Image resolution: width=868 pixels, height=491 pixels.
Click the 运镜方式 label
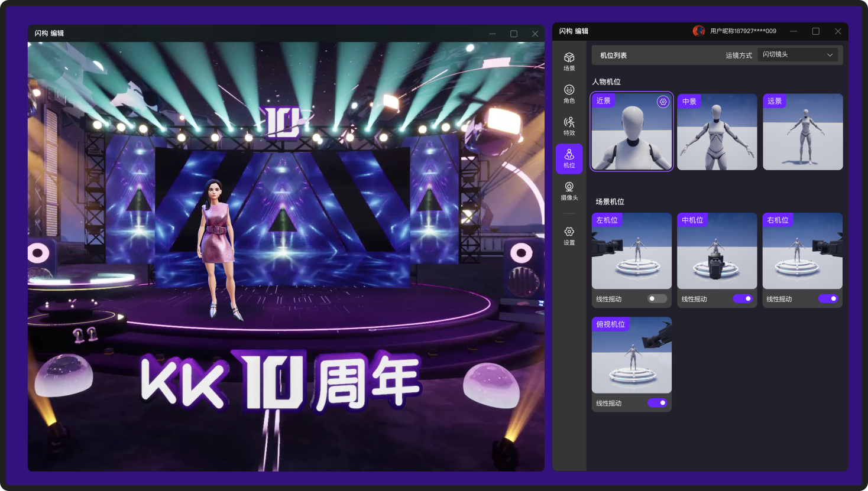pyautogui.click(x=739, y=55)
